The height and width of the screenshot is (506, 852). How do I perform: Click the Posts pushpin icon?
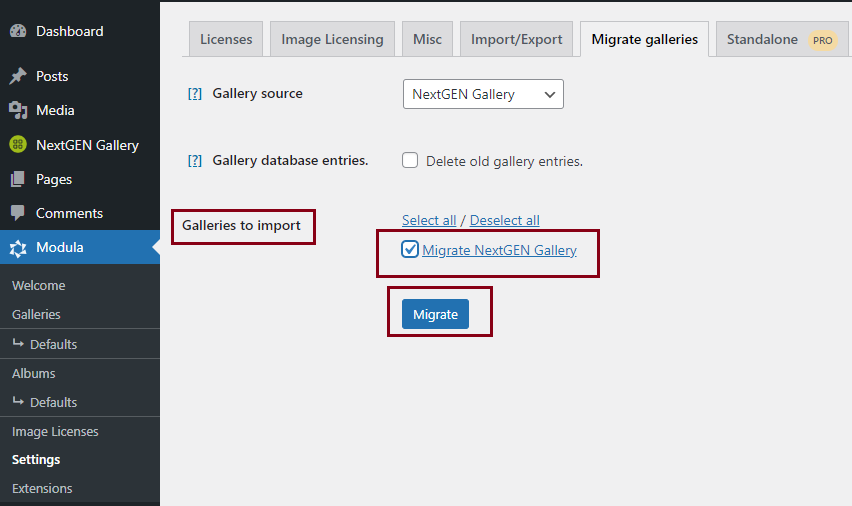point(18,76)
